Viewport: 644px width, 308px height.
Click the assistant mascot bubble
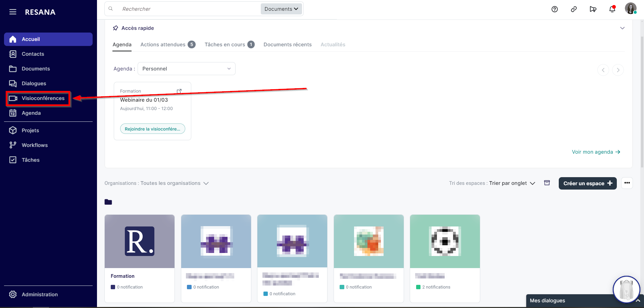tap(627, 289)
